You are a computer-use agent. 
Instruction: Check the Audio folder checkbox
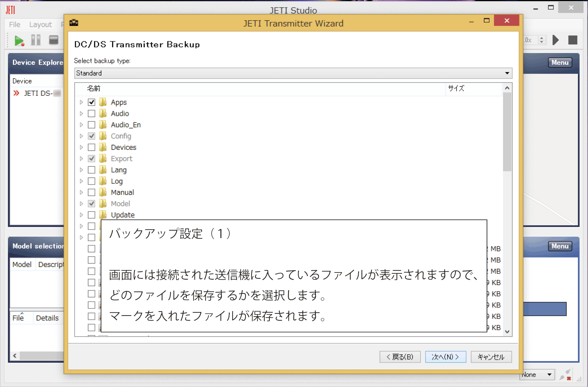(x=92, y=113)
